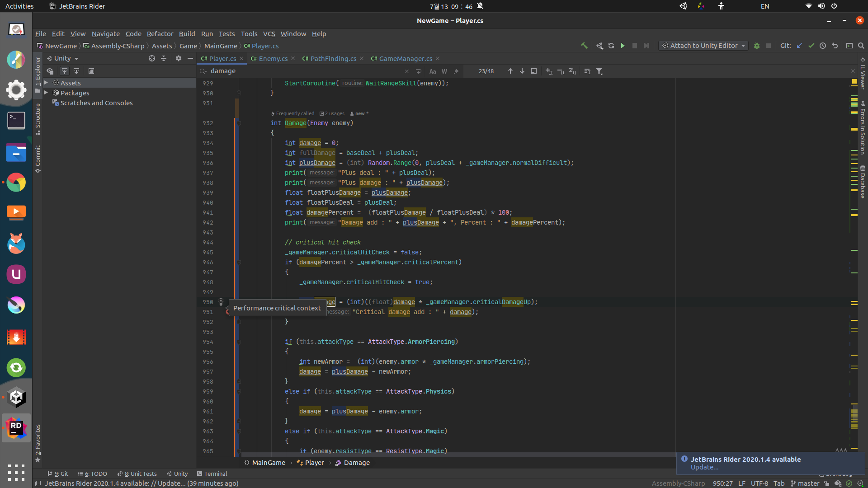868x488 pixels.
Task: Toggle Match Case (Aa) in find bar
Action: pos(433,71)
